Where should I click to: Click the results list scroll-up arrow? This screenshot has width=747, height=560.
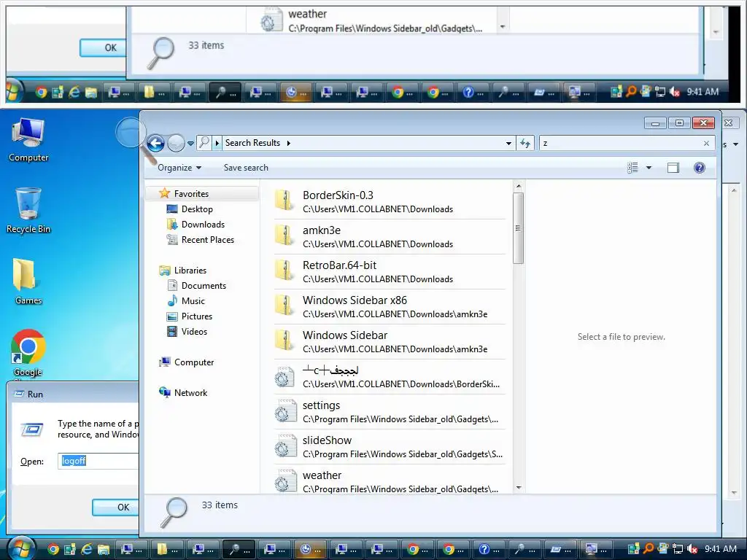(519, 186)
